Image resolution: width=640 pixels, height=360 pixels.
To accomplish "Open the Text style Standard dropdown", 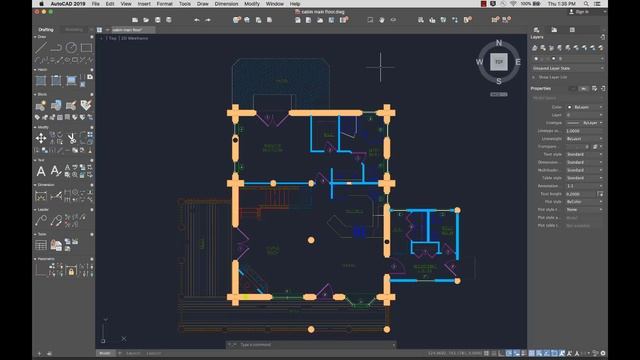I will (584, 154).
